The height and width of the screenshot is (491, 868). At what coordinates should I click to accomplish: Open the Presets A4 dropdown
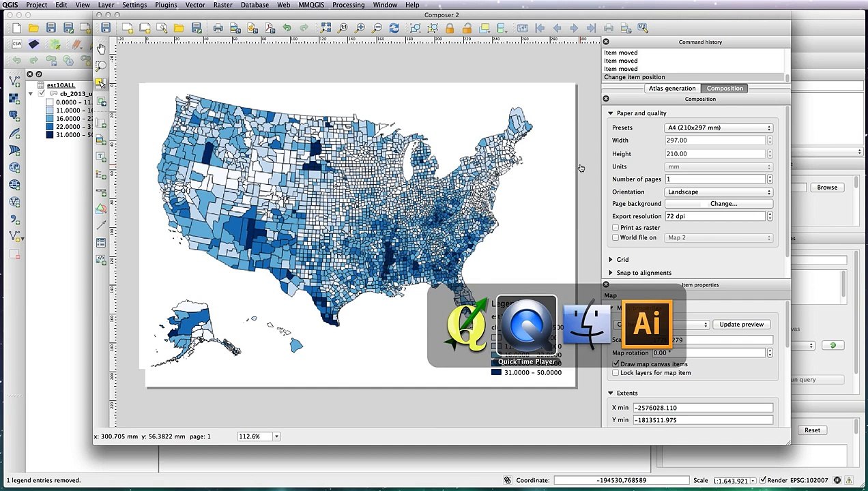(x=719, y=128)
